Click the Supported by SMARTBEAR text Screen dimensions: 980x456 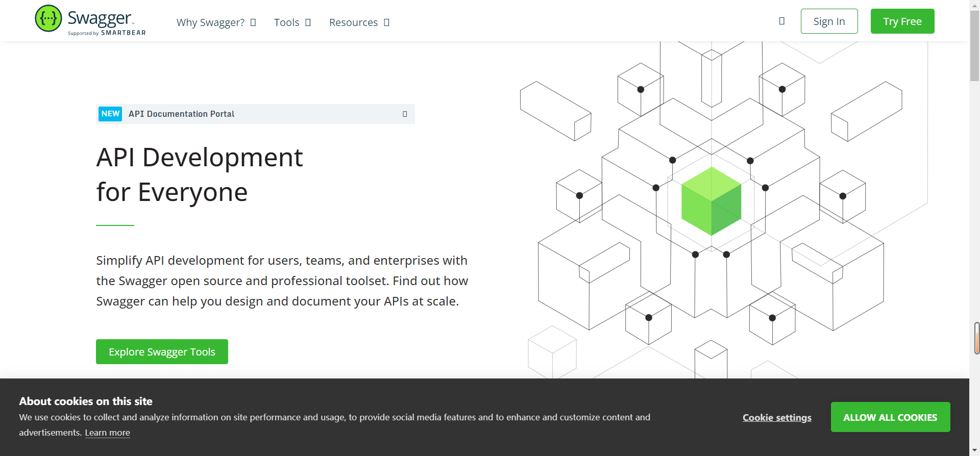pos(107,33)
